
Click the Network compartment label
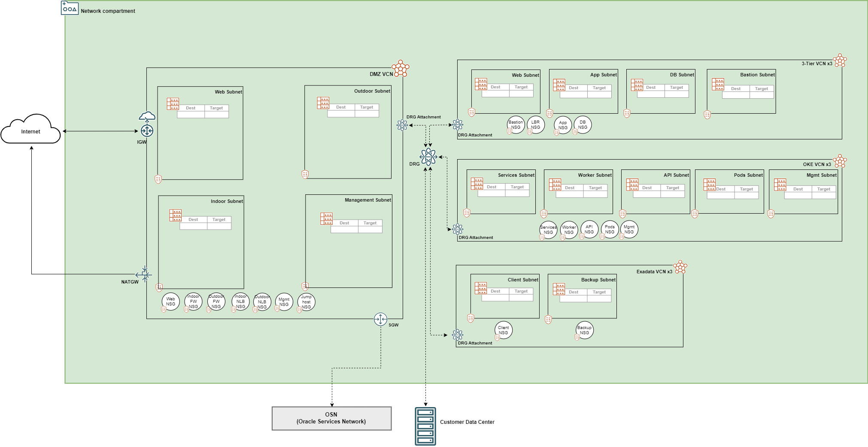108,11
